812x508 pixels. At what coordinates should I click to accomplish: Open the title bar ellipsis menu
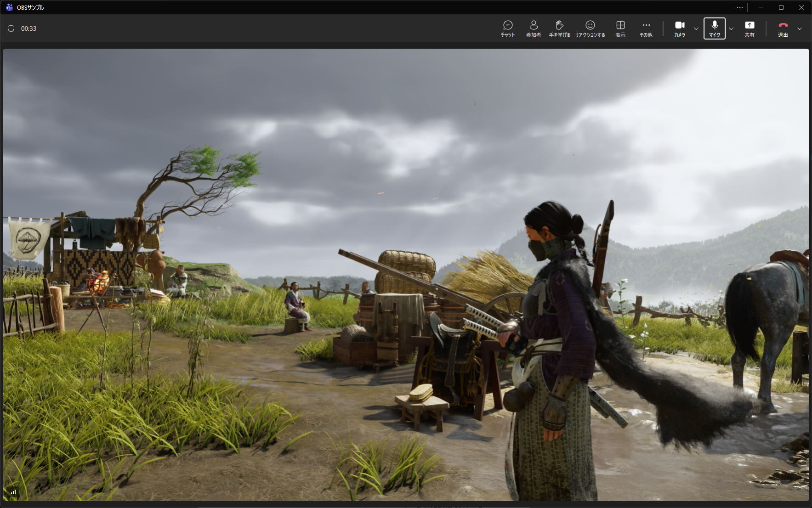[739, 7]
